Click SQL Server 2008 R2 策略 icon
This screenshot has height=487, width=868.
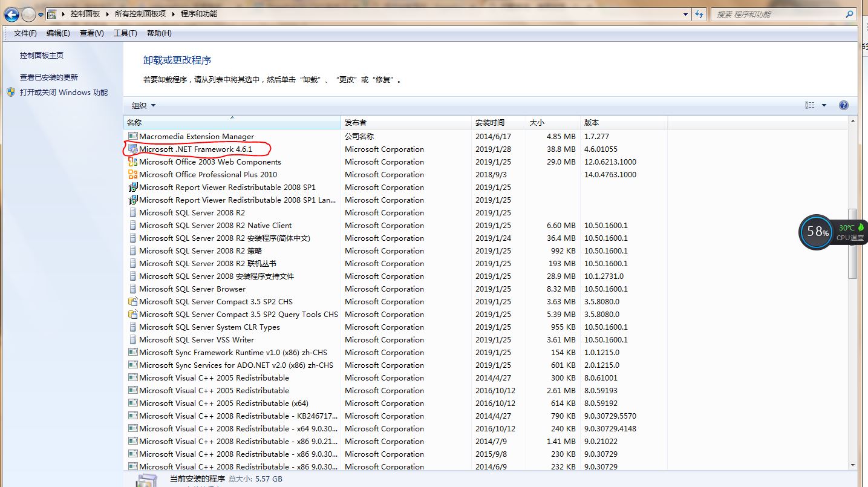tap(133, 251)
